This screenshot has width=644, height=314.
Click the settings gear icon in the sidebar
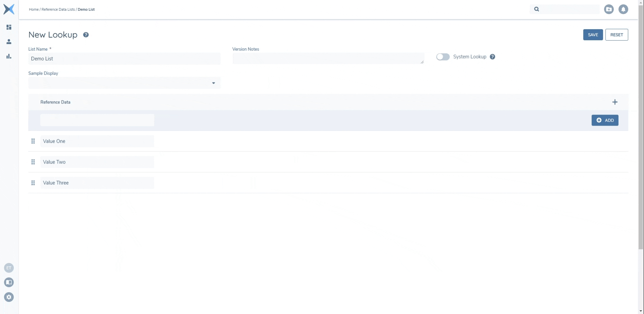coord(9,297)
